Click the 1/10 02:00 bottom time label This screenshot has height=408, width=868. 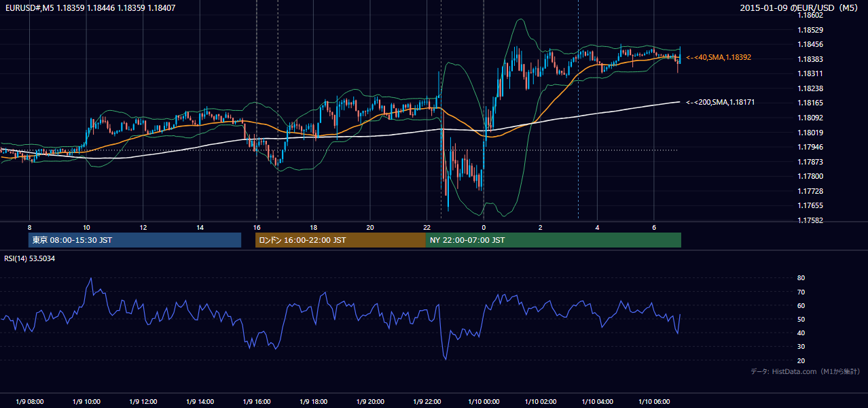[x=541, y=402]
